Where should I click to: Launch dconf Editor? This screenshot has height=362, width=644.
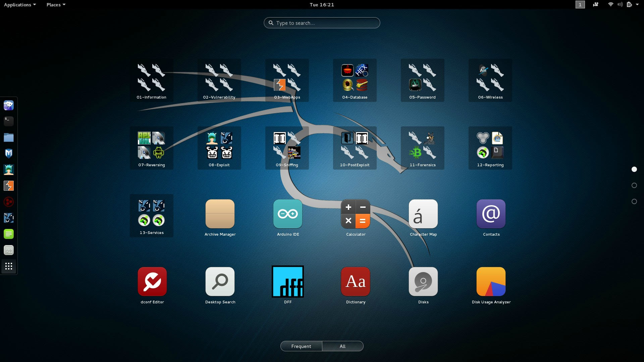coord(152,282)
